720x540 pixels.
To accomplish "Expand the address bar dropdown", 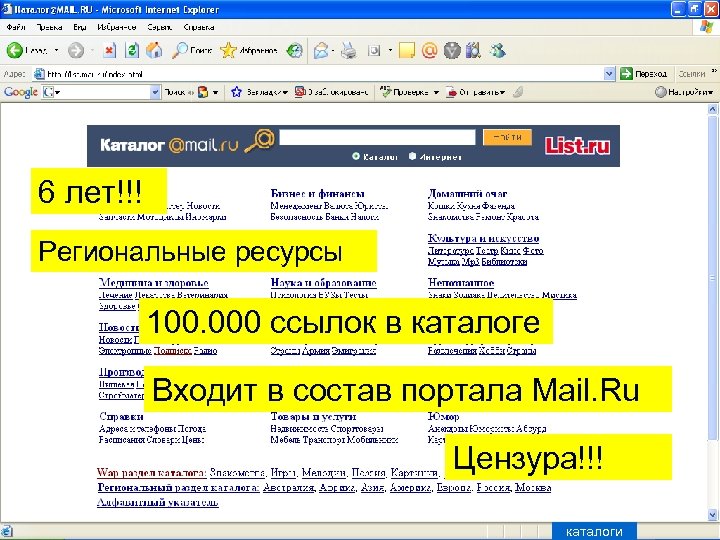I will [609, 73].
